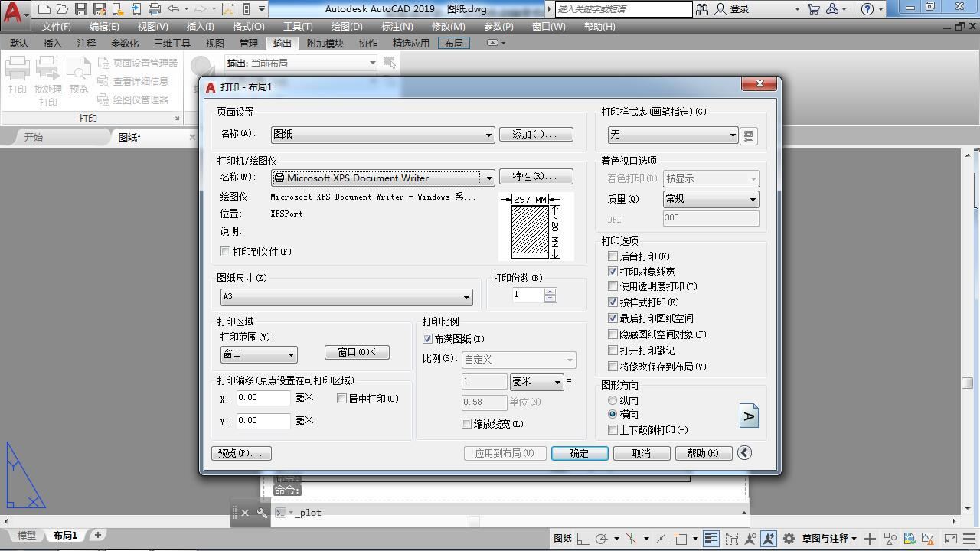Increase the 打印份数 spinner up arrow
Screen dimensions: 980x551
pyautogui.click(x=550, y=291)
